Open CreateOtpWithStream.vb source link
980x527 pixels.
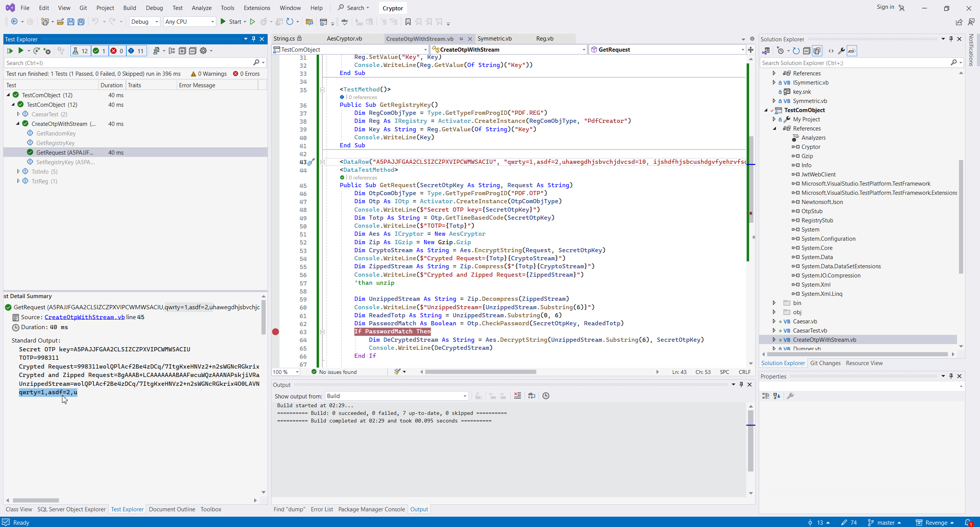[x=84, y=317]
